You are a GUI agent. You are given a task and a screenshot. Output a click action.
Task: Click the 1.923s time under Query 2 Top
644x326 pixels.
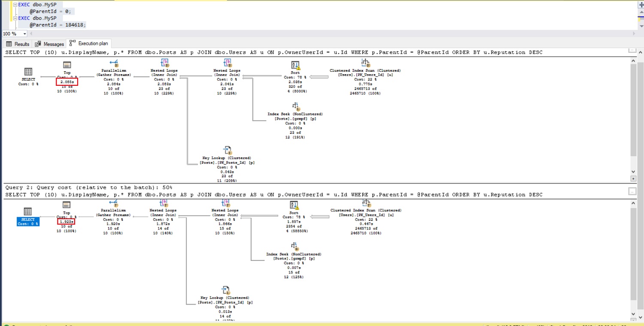pos(67,221)
